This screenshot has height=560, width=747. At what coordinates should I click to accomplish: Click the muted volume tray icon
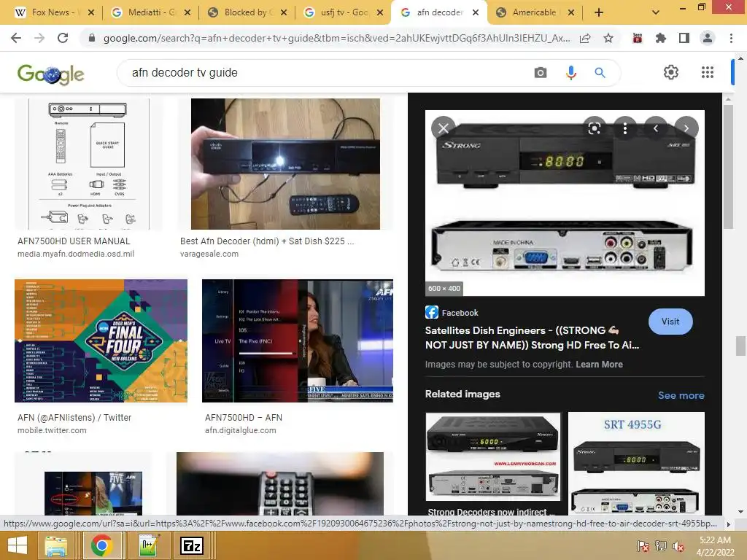click(678, 546)
